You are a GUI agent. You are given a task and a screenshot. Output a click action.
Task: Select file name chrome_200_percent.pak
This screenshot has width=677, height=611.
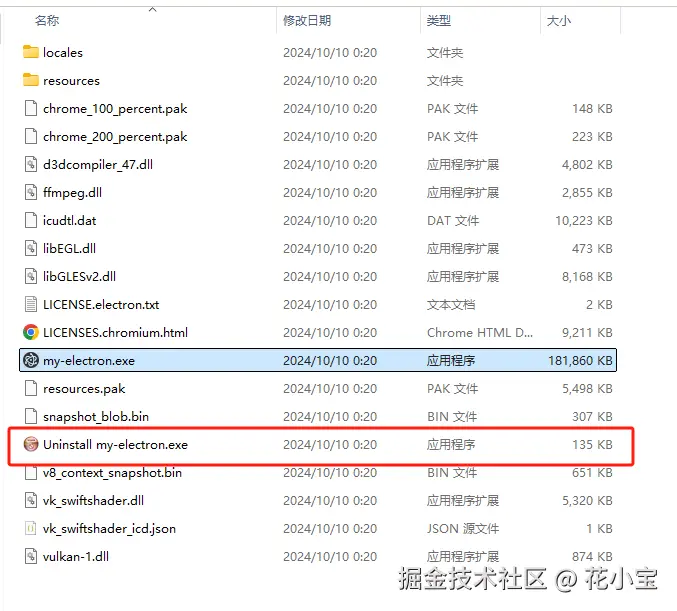(x=115, y=137)
